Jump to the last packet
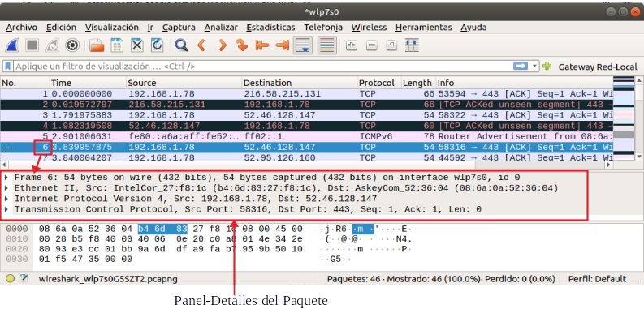The image size is (644, 309). click(x=282, y=45)
